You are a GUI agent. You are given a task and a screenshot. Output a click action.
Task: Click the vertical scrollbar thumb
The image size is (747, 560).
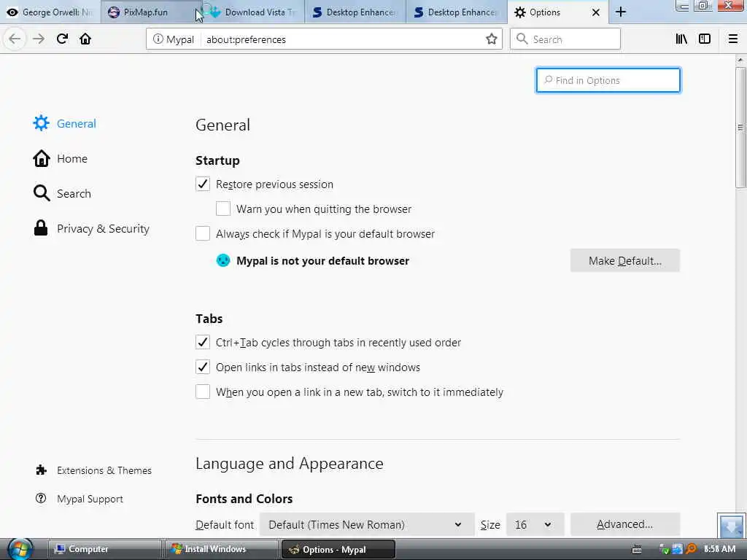click(740, 128)
